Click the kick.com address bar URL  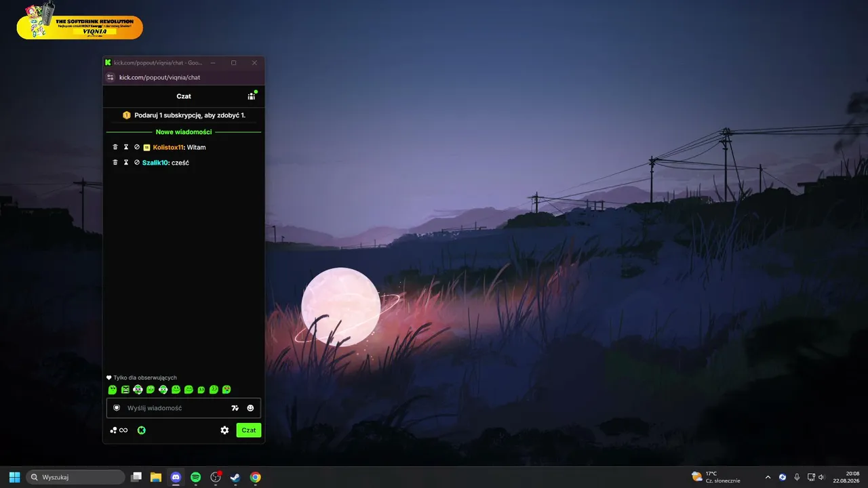coord(160,77)
